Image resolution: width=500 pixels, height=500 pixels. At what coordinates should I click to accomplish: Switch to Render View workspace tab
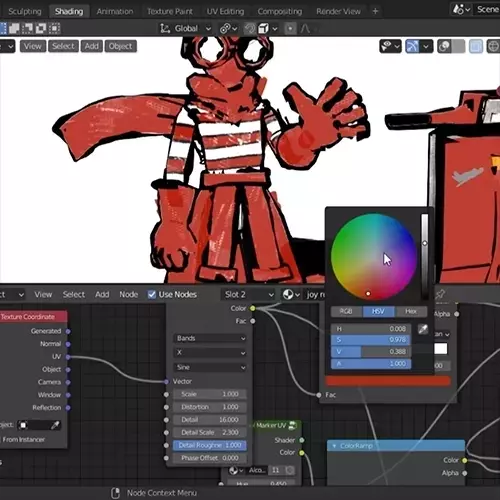pyautogui.click(x=338, y=11)
